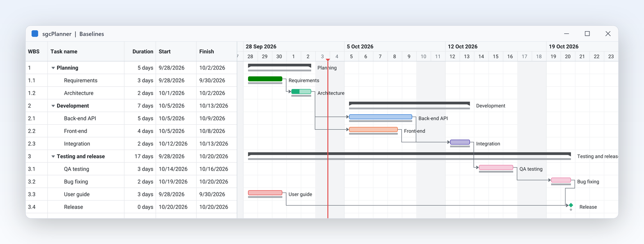644x244 pixels.
Task: Click the red User guide Gantt bar
Action: click(x=265, y=193)
